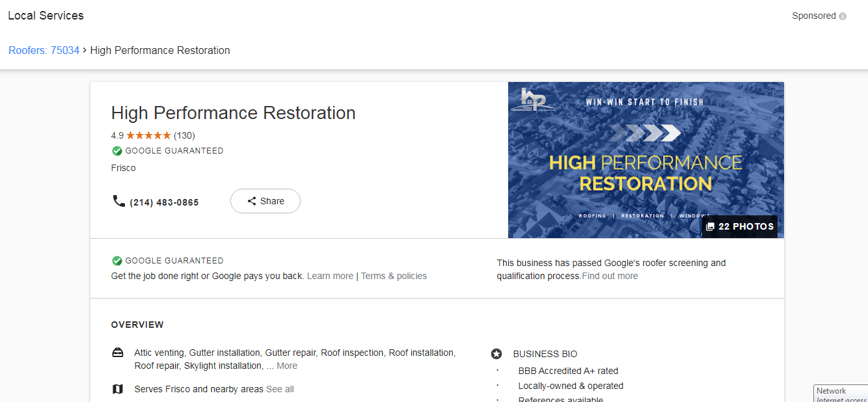
Task: Open the Terms & policies link
Action: 394,276
